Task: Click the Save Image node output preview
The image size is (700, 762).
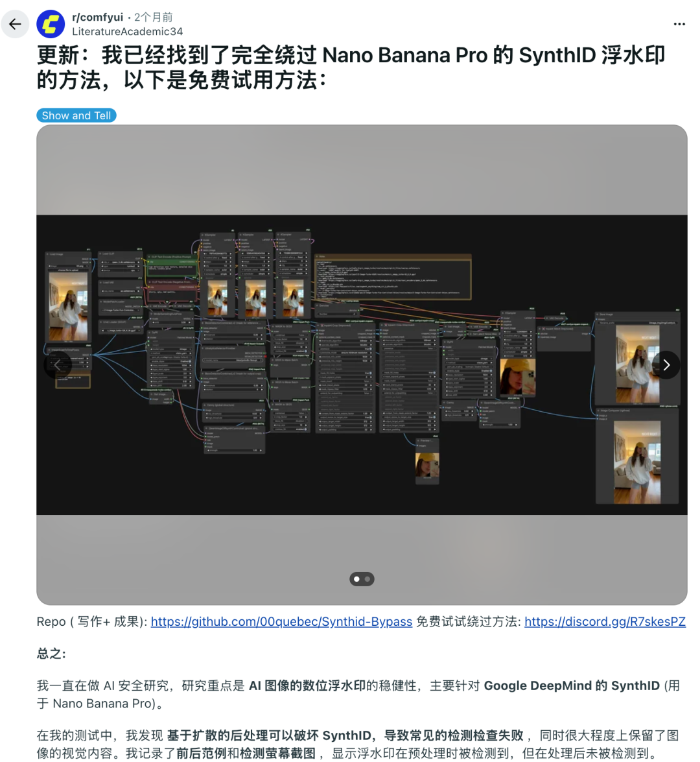Action: click(x=637, y=363)
